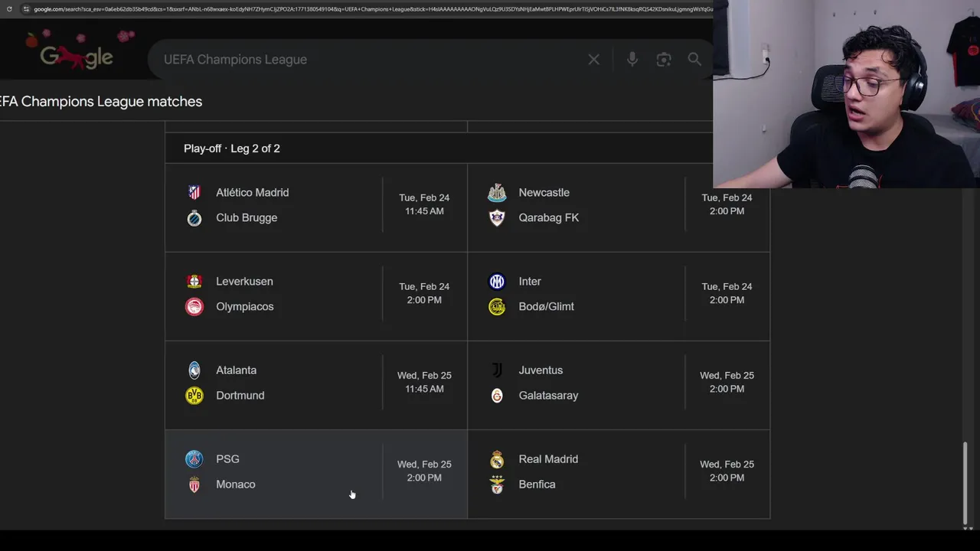Open Google Lens camera search icon
The height and width of the screenshot is (551, 980).
(x=664, y=60)
